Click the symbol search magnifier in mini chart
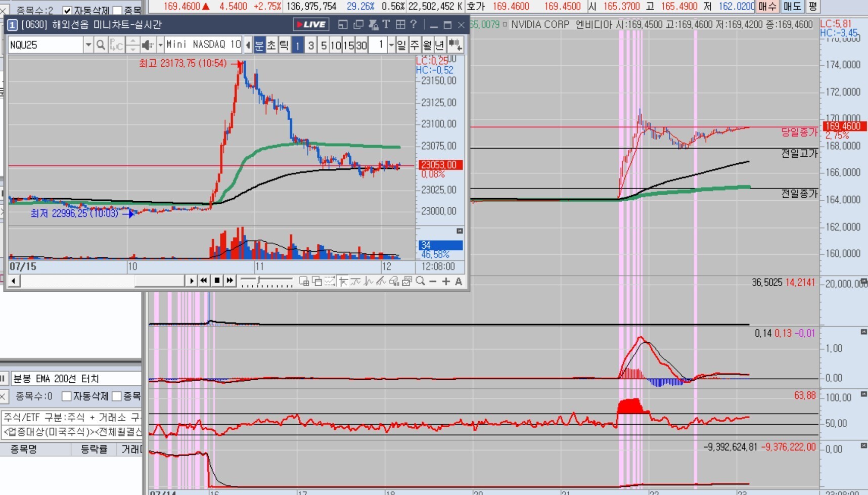This screenshot has height=495, width=868. 101,45
